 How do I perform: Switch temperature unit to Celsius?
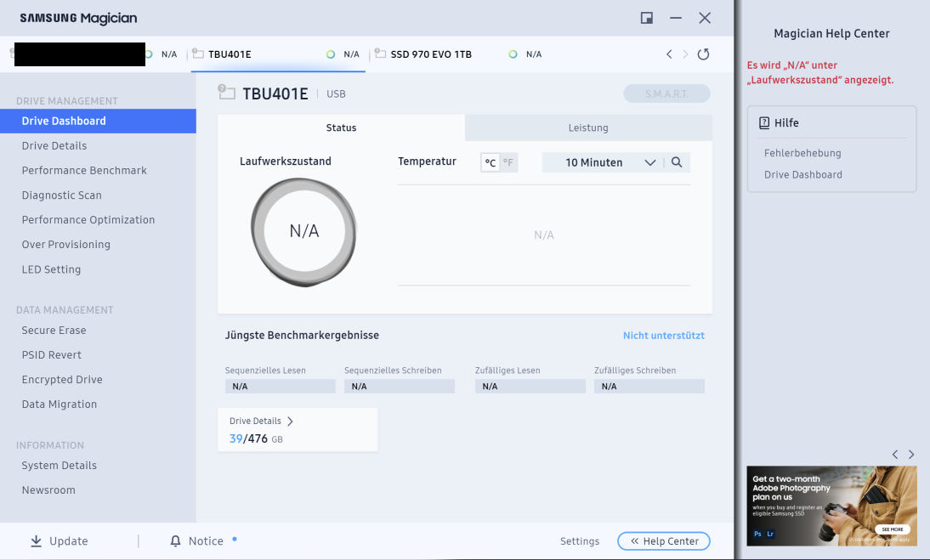491,162
